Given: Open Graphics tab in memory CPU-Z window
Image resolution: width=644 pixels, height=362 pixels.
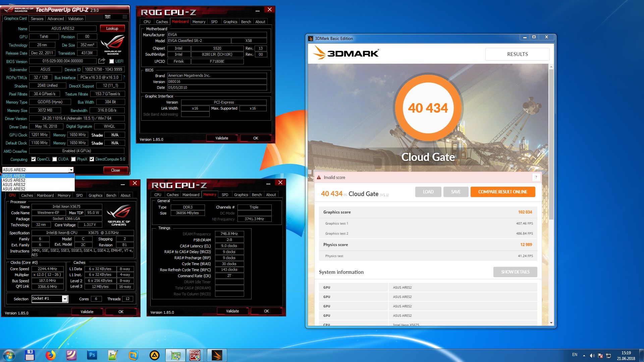Looking at the screenshot, I should (x=241, y=195).
